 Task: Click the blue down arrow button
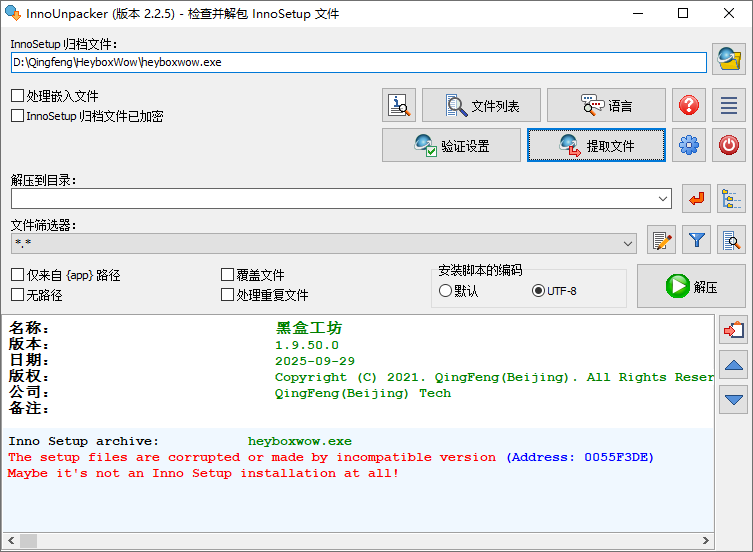(x=733, y=400)
